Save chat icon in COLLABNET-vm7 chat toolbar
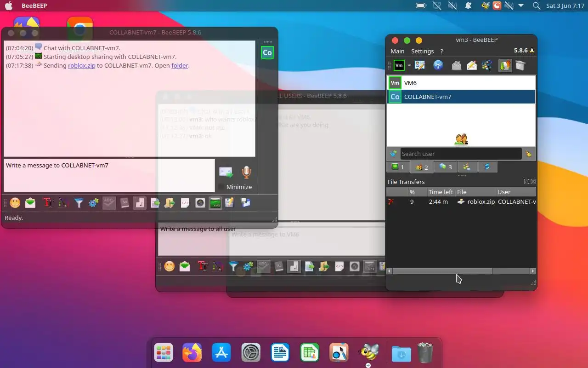This screenshot has width=588, height=368. (x=230, y=203)
